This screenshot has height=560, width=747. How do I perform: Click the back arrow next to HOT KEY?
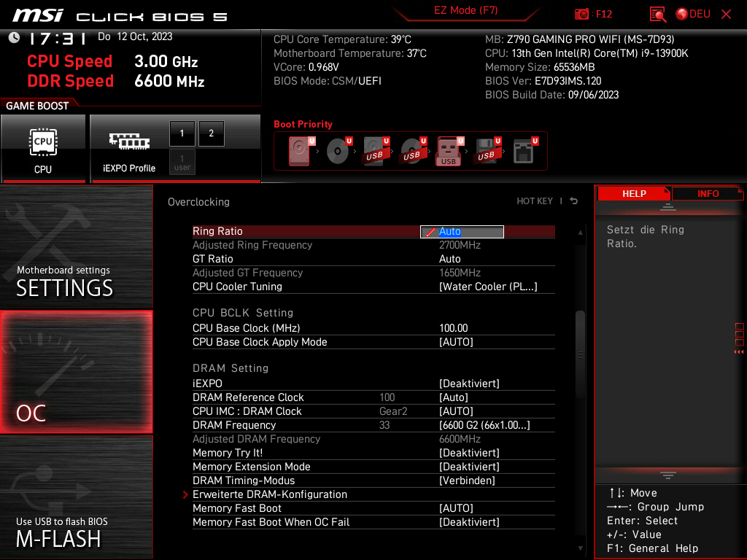pyautogui.click(x=574, y=201)
